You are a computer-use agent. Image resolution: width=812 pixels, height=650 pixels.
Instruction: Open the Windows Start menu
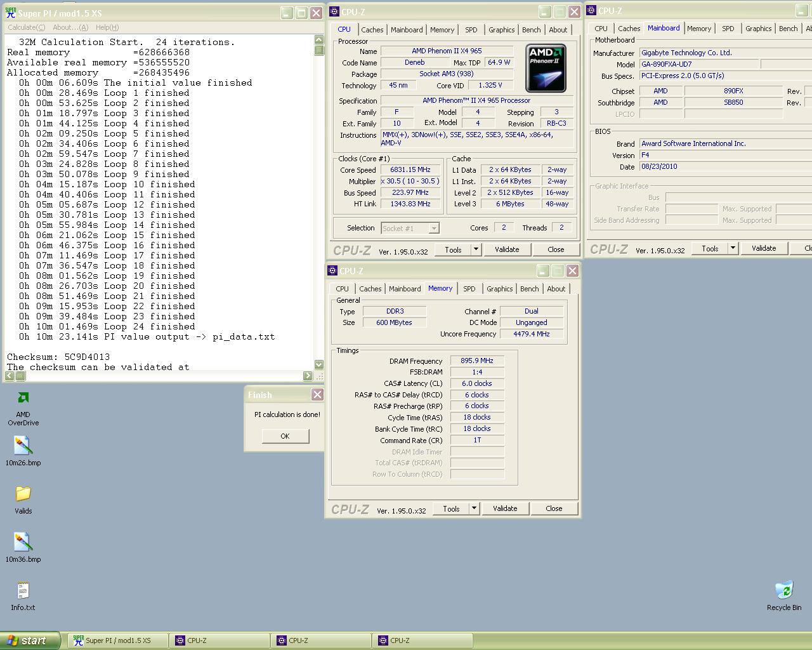[30, 640]
